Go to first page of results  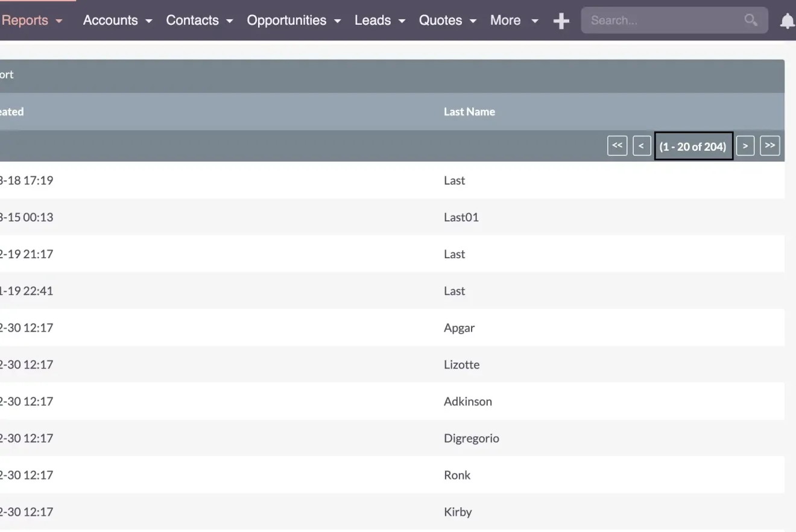tap(617, 146)
